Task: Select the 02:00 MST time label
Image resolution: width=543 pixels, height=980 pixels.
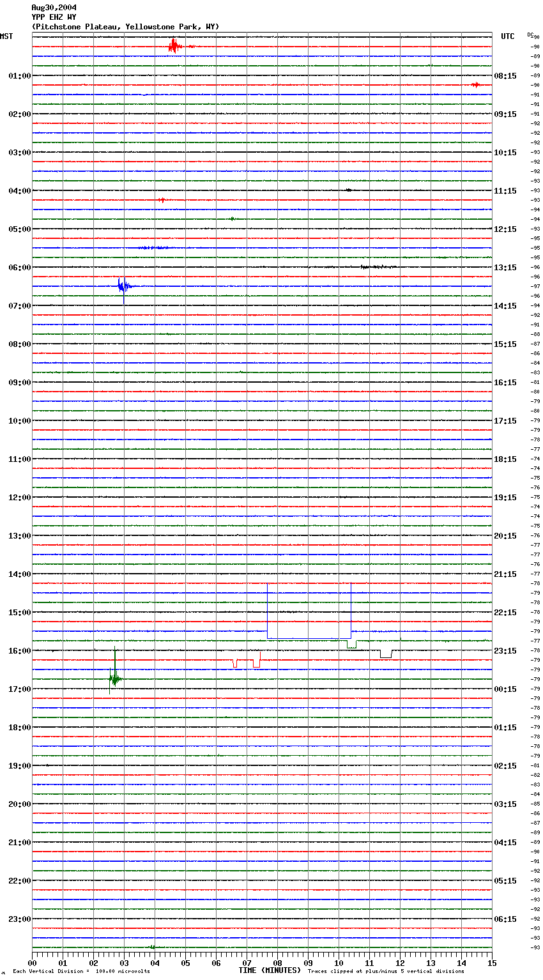Action: [20, 114]
